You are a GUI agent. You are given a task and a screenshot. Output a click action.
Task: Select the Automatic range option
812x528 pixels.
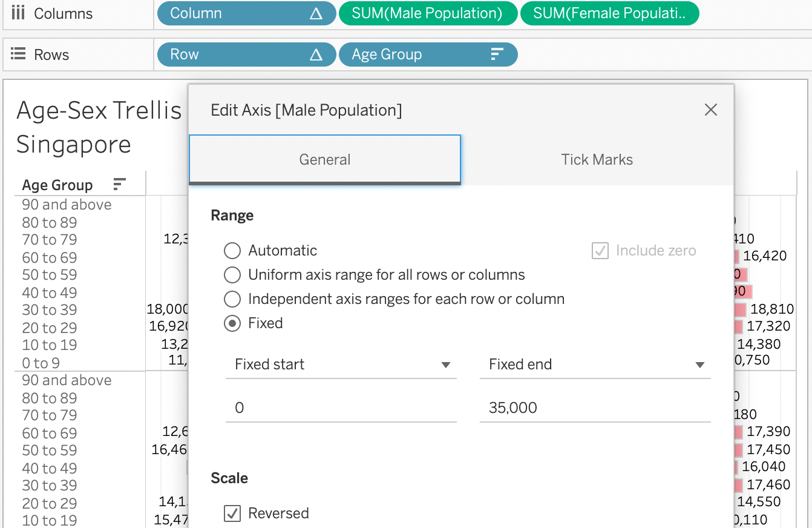pyautogui.click(x=232, y=251)
